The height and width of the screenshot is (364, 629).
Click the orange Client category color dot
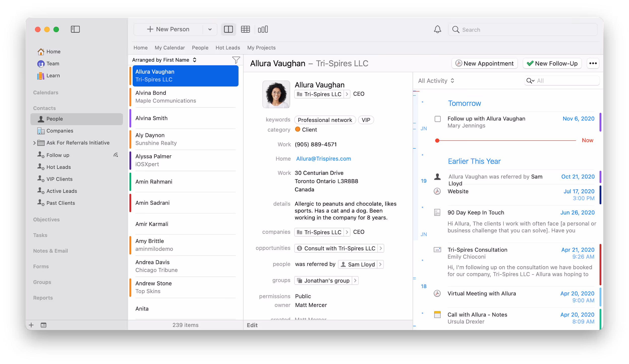[x=297, y=129]
